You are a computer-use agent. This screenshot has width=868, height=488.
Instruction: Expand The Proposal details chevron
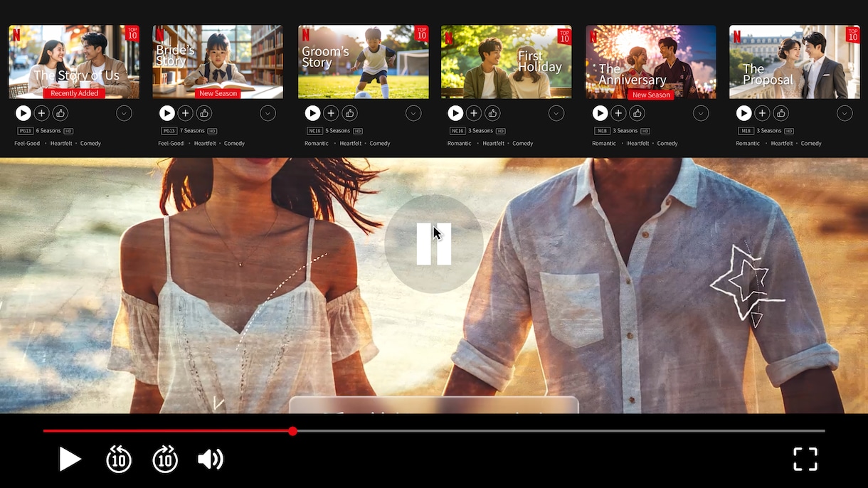point(845,113)
